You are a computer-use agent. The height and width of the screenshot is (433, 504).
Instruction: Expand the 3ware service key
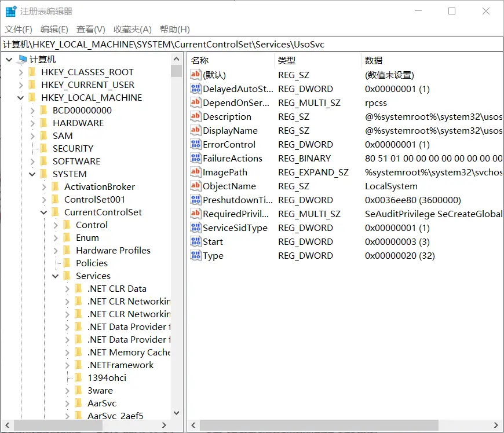click(67, 391)
